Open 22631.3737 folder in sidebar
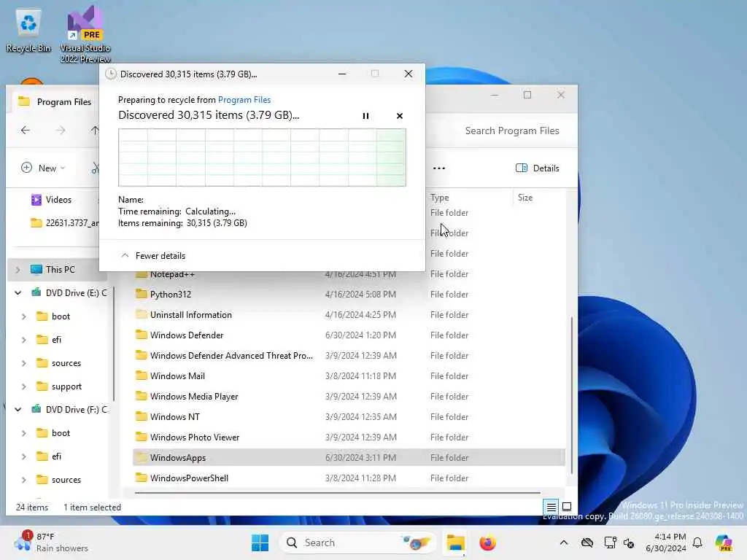The image size is (747, 560). (x=64, y=223)
